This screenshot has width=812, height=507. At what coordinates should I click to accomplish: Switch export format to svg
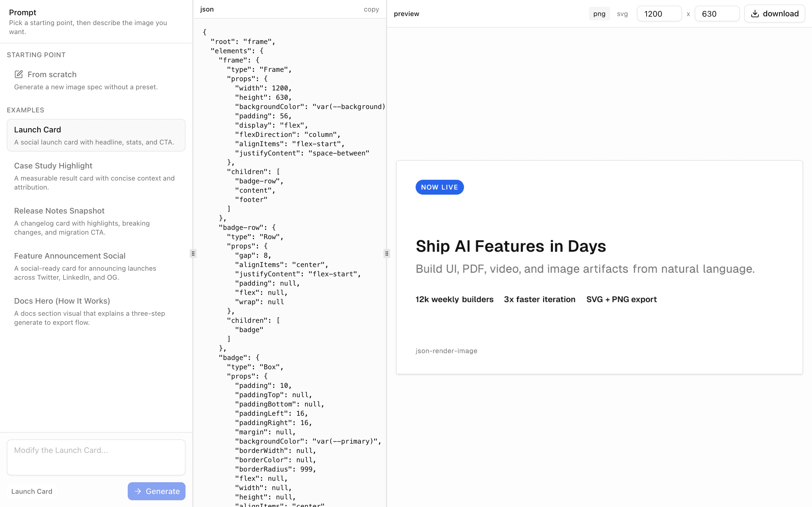point(622,14)
